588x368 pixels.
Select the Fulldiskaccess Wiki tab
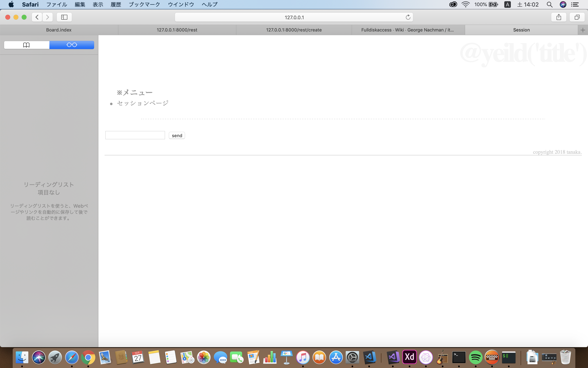pyautogui.click(x=408, y=30)
